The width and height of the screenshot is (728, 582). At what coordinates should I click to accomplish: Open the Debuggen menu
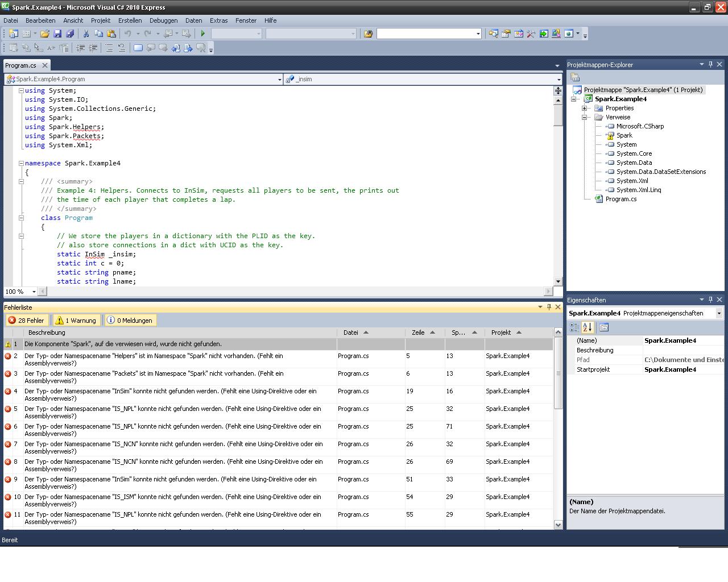pyautogui.click(x=163, y=20)
